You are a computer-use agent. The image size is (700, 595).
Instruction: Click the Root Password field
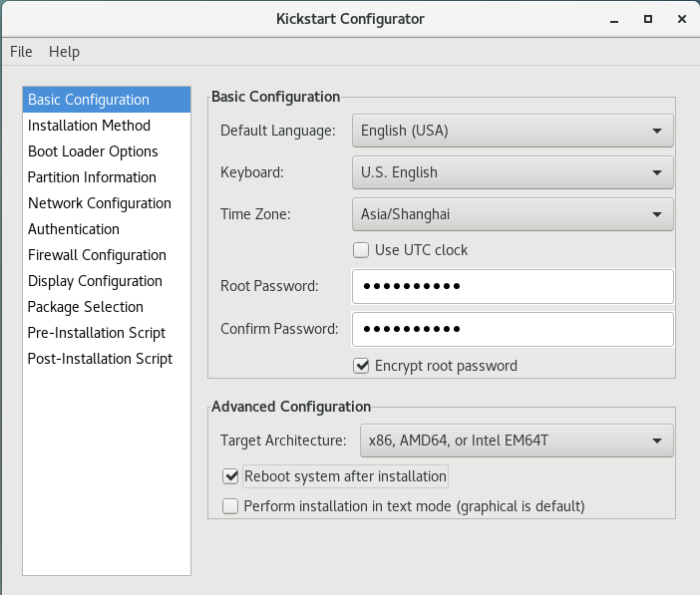513,287
